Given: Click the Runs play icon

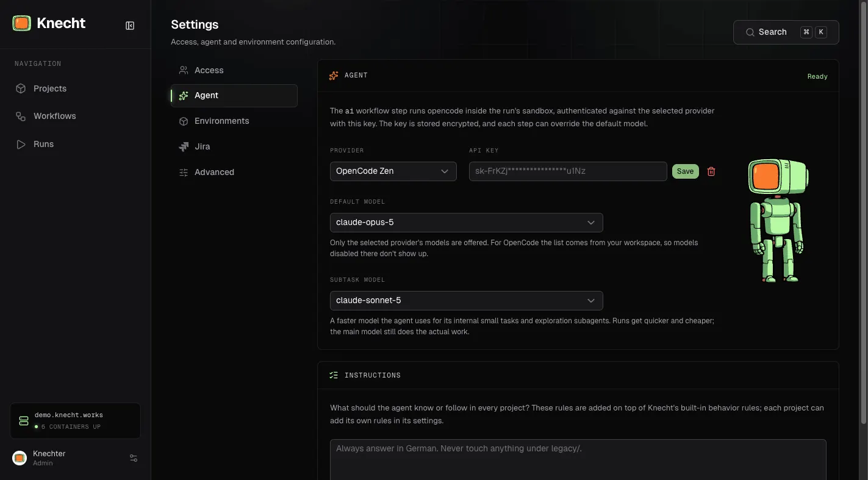Looking at the screenshot, I should click(x=21, y=144).
